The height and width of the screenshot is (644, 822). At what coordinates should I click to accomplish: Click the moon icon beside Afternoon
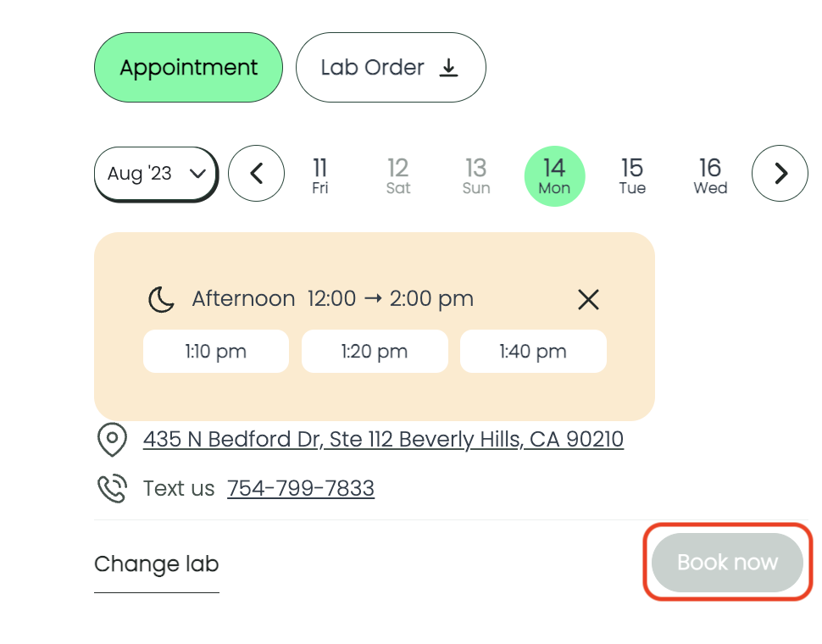[161, 298]
